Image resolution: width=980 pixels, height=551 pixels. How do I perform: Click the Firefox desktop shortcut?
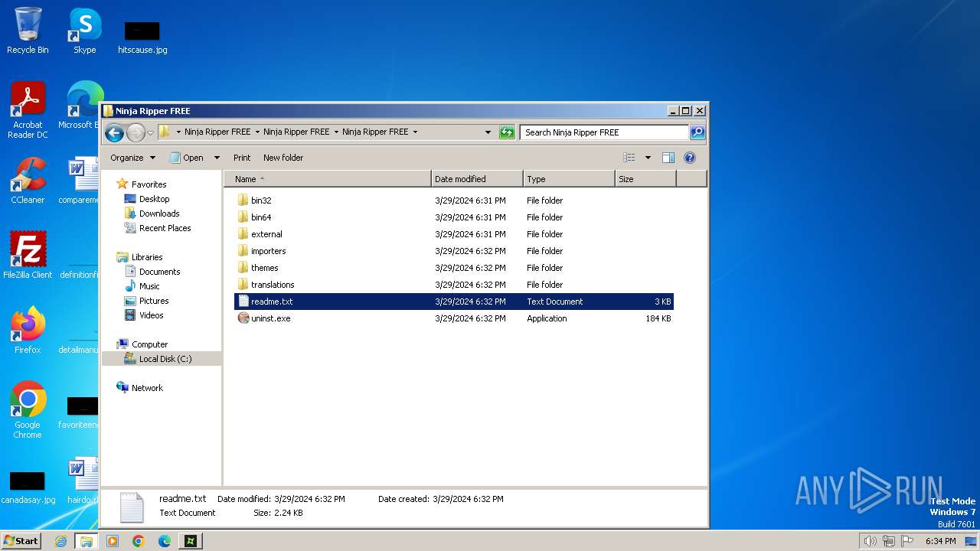[28, 331]
